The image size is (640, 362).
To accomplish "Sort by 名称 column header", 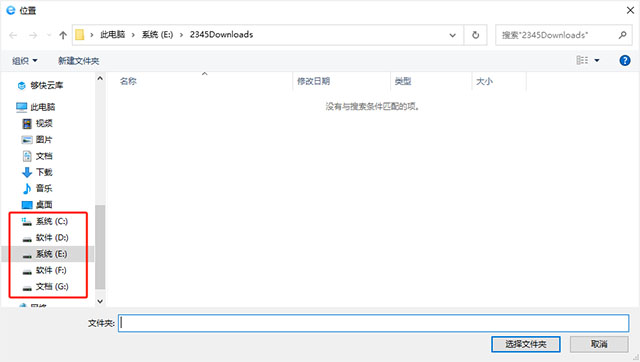I will click(128, 81).
